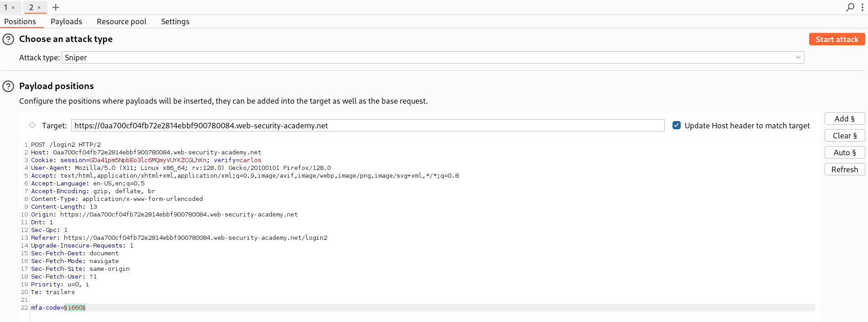Click the target crosshair icon

32,126
